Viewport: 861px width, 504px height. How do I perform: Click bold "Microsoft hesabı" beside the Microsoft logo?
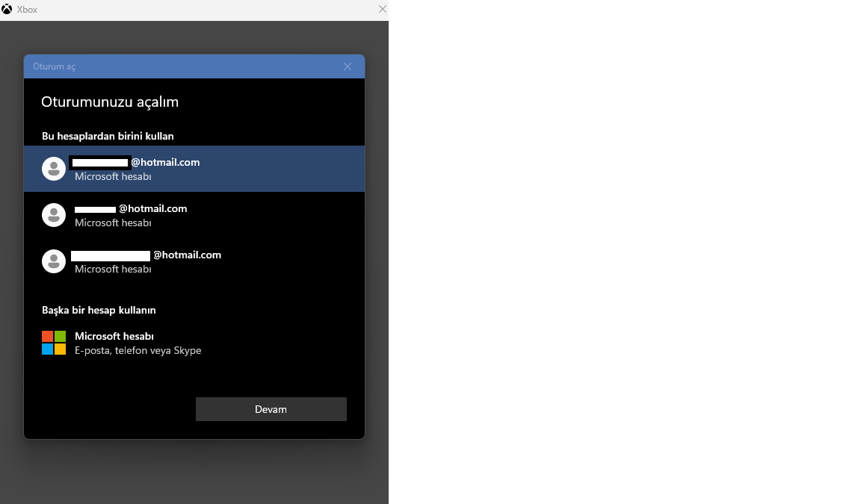coord(114,336)
